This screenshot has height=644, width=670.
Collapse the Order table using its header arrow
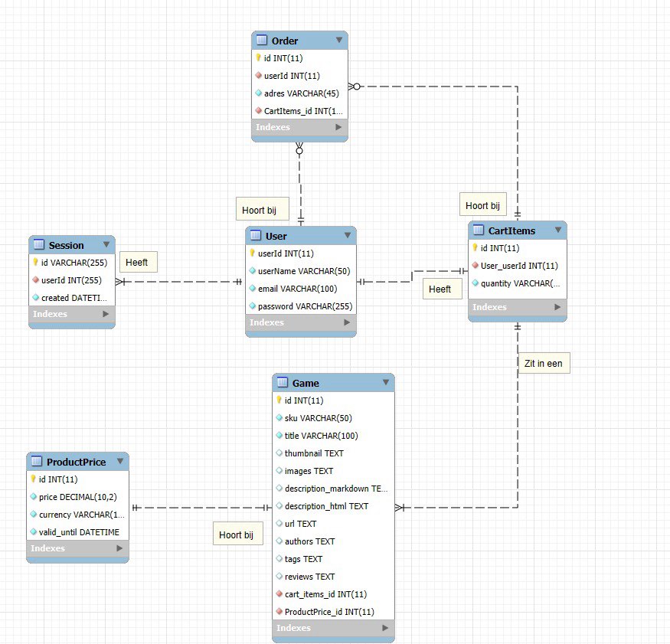(x=340, y=40)
